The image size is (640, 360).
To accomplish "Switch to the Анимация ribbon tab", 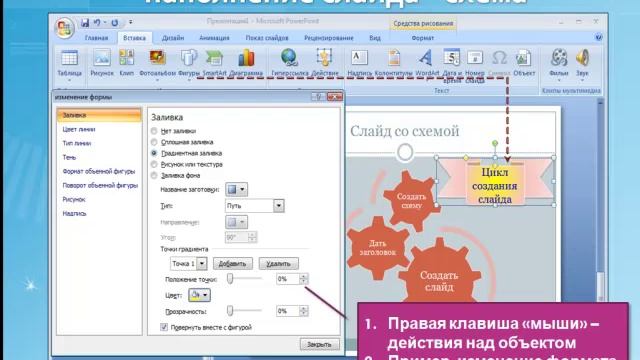I will pos(214,38).
